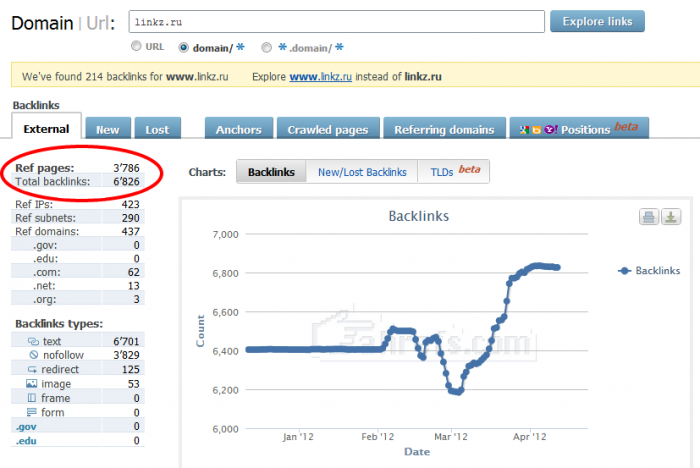
Task: Show the TLDs beta chart
Action: (x=454, y=172)
